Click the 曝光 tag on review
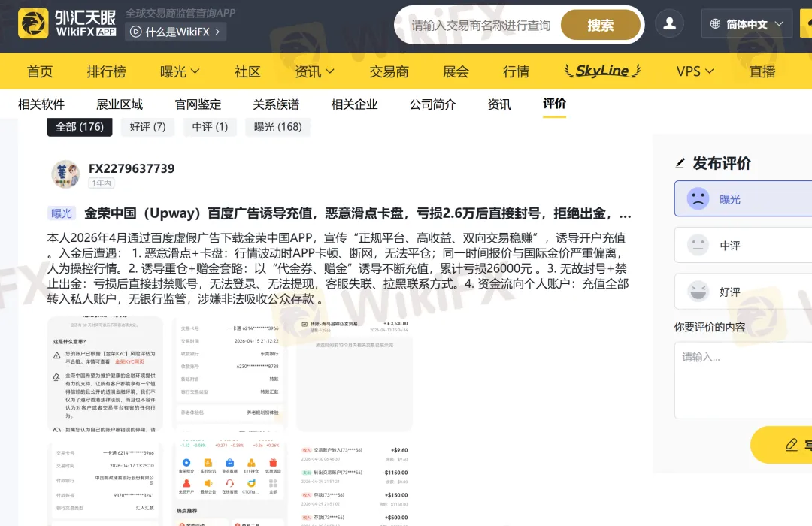Screen dimensions: 812x526 62,213
